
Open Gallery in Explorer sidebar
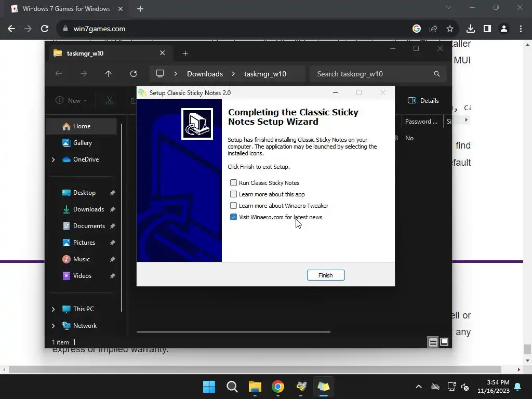(x=82, y=143)
